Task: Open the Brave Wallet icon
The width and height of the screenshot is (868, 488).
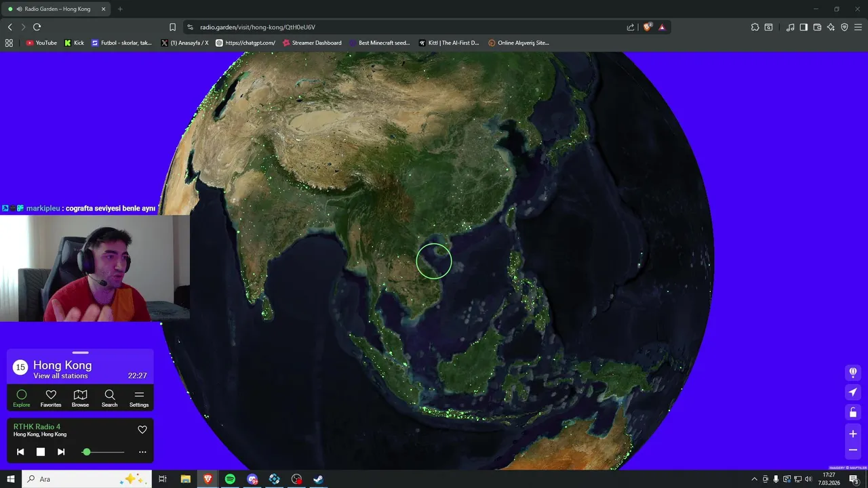Action: click(817, 27)
